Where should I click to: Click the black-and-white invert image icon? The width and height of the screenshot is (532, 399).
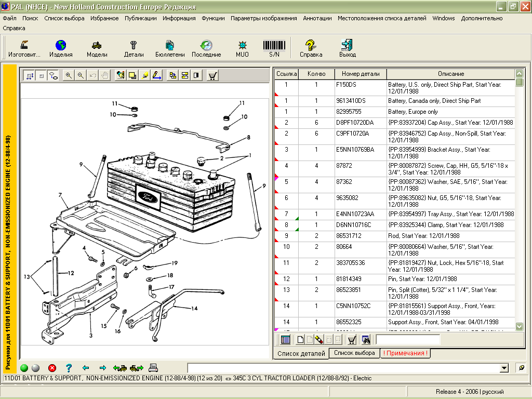[x=196, y=76]
